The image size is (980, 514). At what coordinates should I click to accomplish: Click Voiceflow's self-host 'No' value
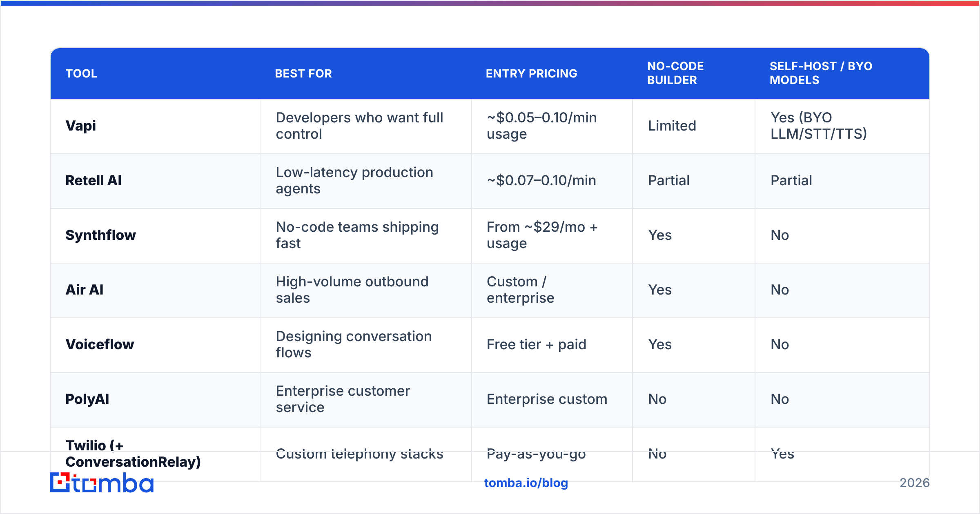(x=780, y=344)
